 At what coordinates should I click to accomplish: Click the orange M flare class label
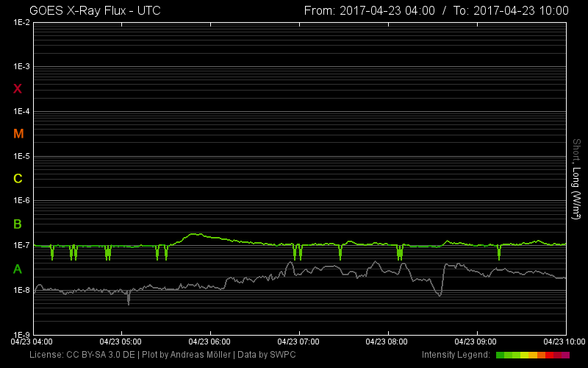pos(18,134)
